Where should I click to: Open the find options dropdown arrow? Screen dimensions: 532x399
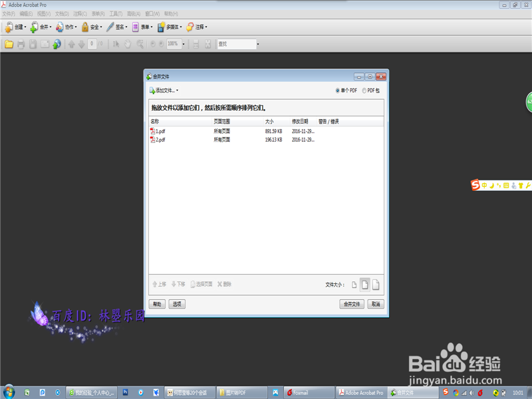(258, 44)
